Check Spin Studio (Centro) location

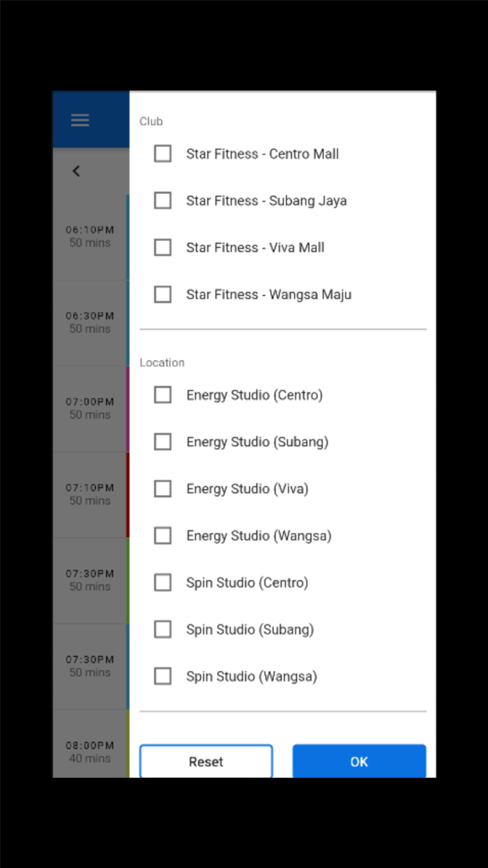(x=162, y=582)
